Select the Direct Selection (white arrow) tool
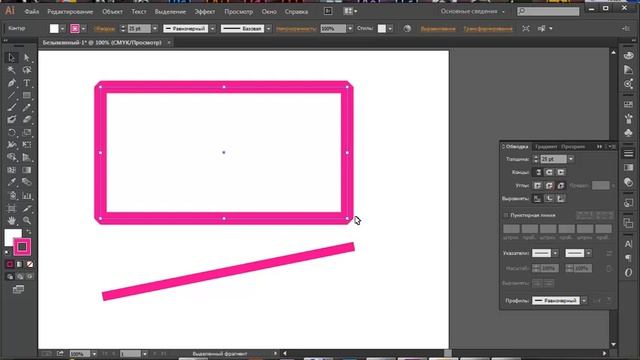 point(27,58)
